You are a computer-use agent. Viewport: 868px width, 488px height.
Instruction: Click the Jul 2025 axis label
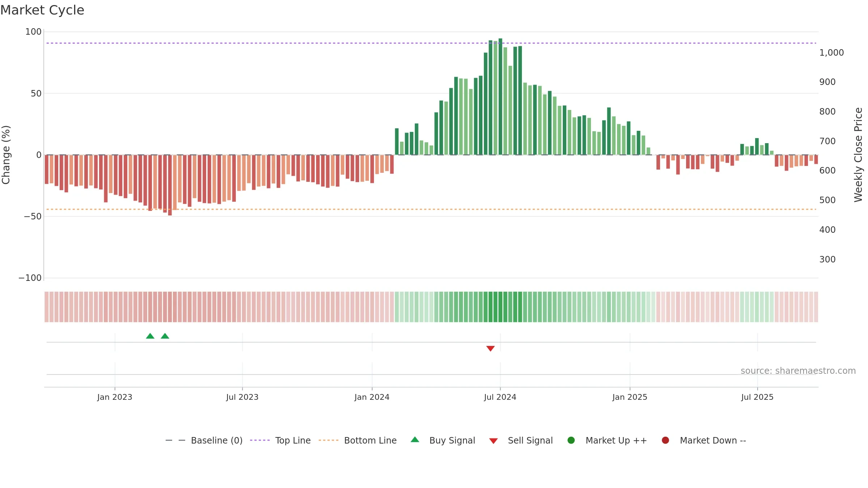(x=757, y=397)
